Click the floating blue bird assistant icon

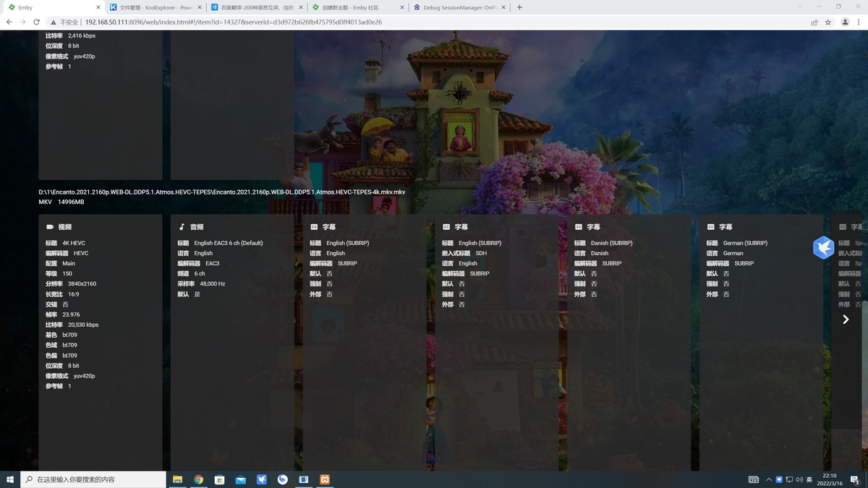click(824, 247)
